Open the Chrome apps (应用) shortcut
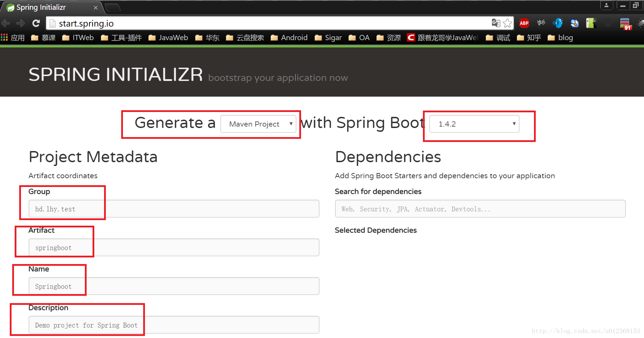 [x=13, y=38]
